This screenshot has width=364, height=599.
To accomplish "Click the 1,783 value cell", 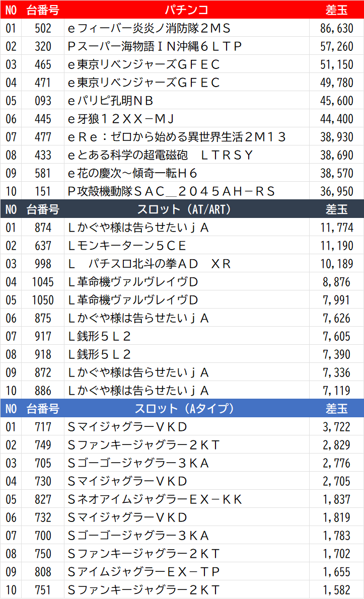I will tap(336, 536).
